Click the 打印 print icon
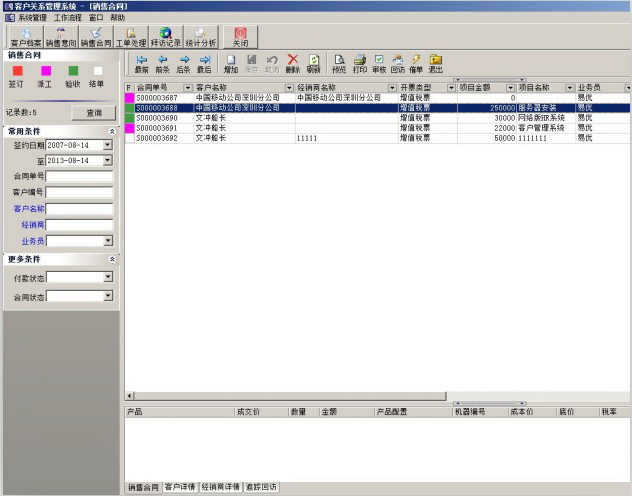The height and width of the screenshot is (496, 632). [360, 64]
